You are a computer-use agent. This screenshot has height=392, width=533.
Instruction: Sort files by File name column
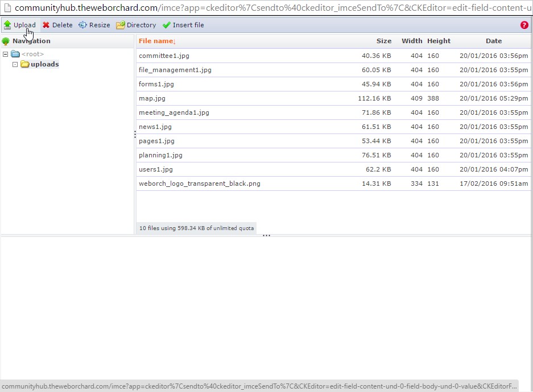point(156,41)
